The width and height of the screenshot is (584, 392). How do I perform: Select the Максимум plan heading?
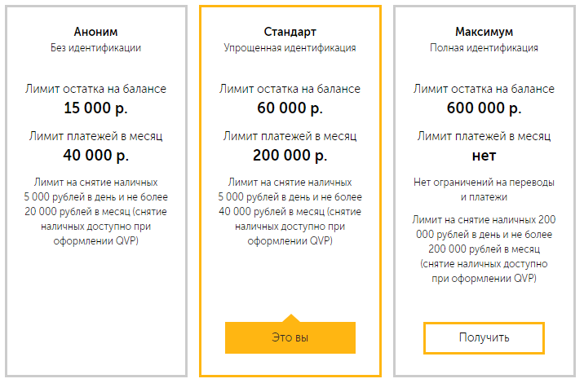[484, 32]
